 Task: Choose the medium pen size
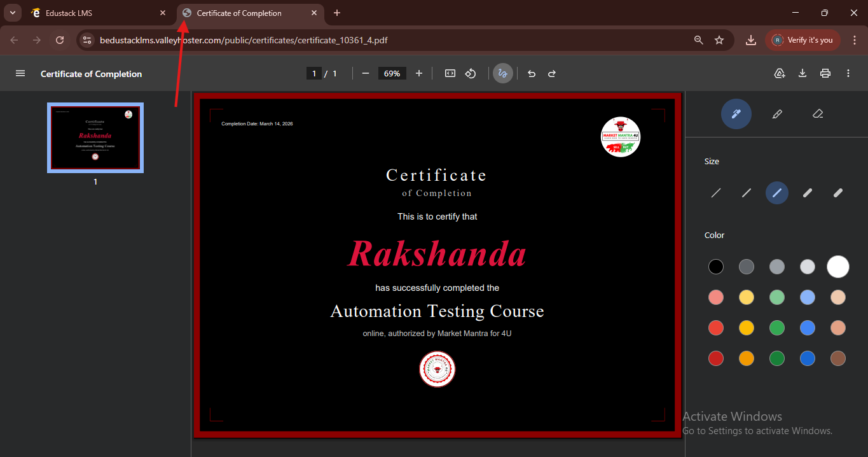click(777, 193)
